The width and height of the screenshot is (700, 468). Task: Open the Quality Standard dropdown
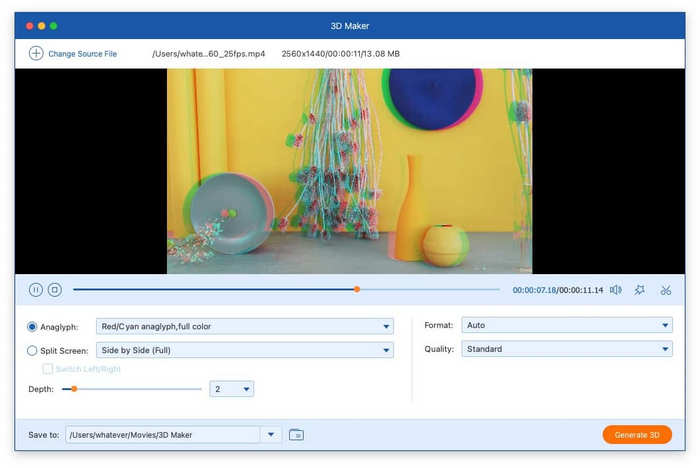567,349
